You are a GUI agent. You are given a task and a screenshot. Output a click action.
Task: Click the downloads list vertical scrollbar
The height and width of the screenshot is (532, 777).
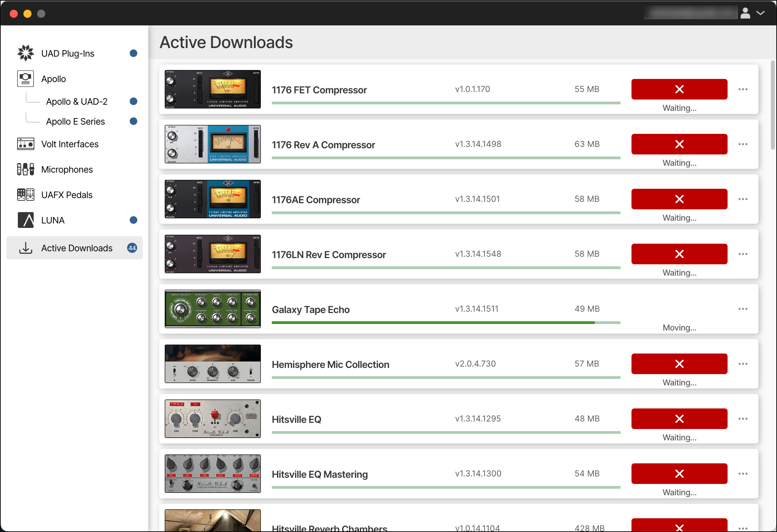pos(773,105)
